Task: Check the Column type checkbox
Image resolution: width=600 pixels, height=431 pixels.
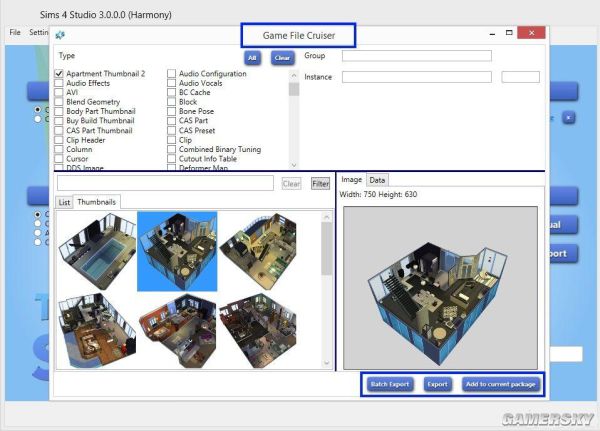Action: coord(59,149)
